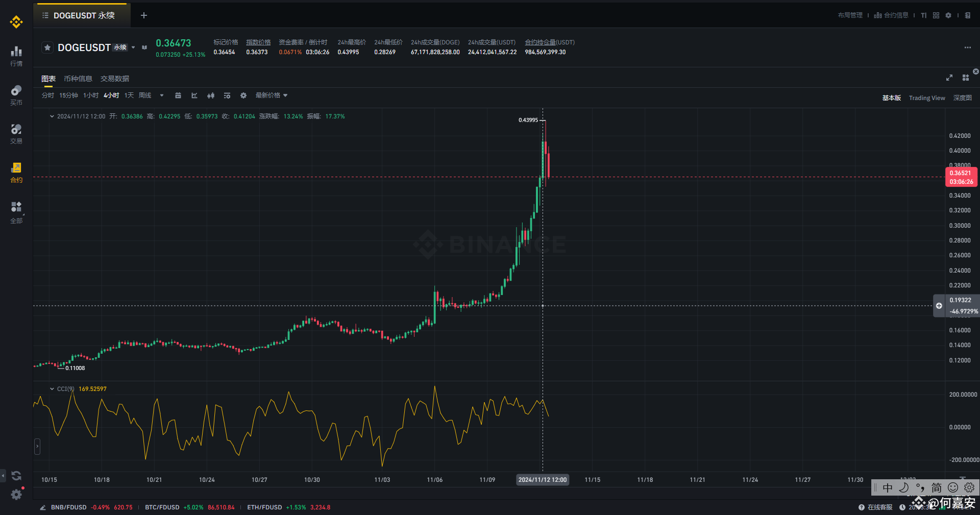
Task: Open sidebar settings gear with red dot
Action: [16, 494]
